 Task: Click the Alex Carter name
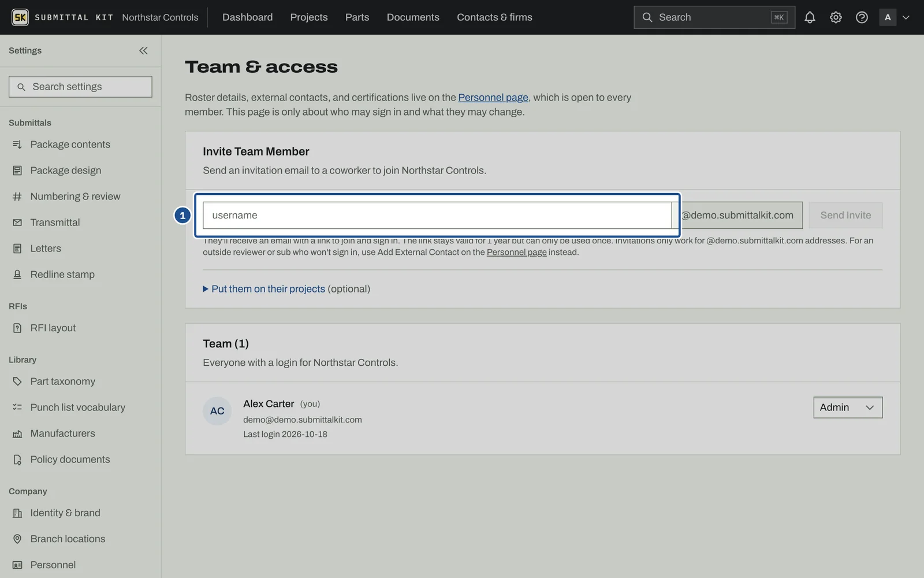269,403
